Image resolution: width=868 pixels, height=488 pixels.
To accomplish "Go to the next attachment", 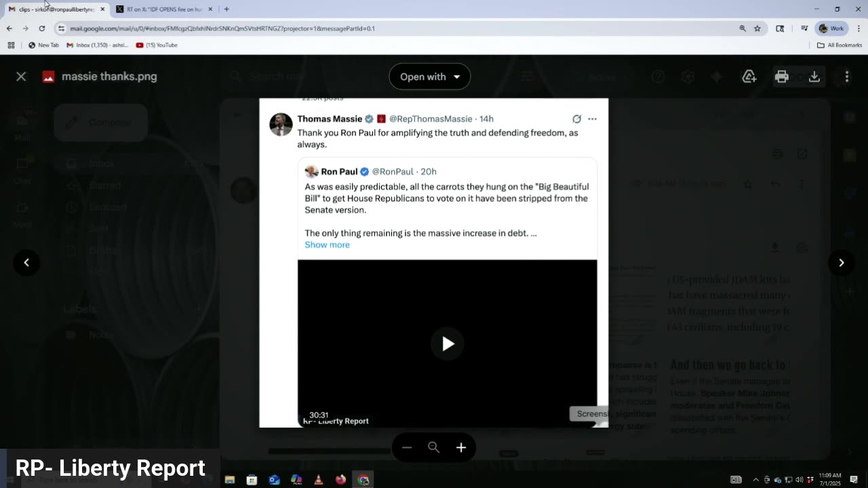I will [842, 262].
